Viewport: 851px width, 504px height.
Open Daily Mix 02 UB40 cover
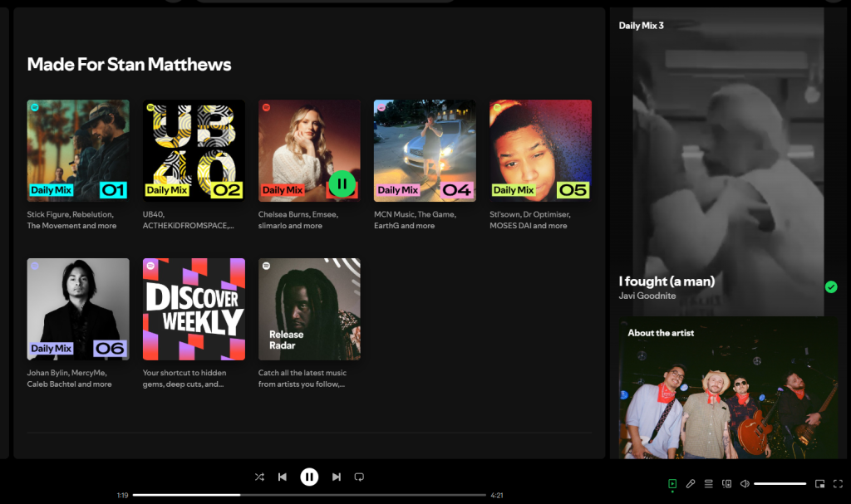point(194,150)
